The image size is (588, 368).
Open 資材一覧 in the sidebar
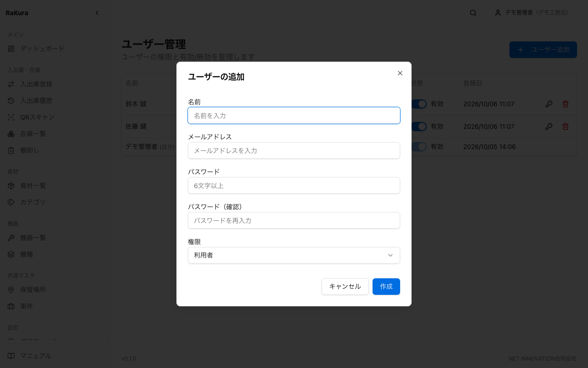click(x=55, y=186)
